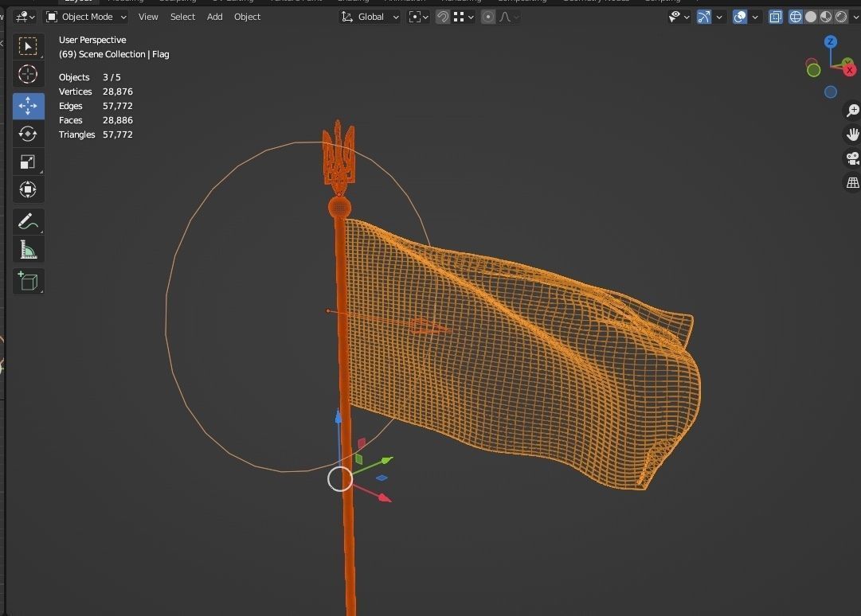The width and height of the screenshot is (861, 616).
Task: Select the Select Box tool
Action: pos(28,46)
